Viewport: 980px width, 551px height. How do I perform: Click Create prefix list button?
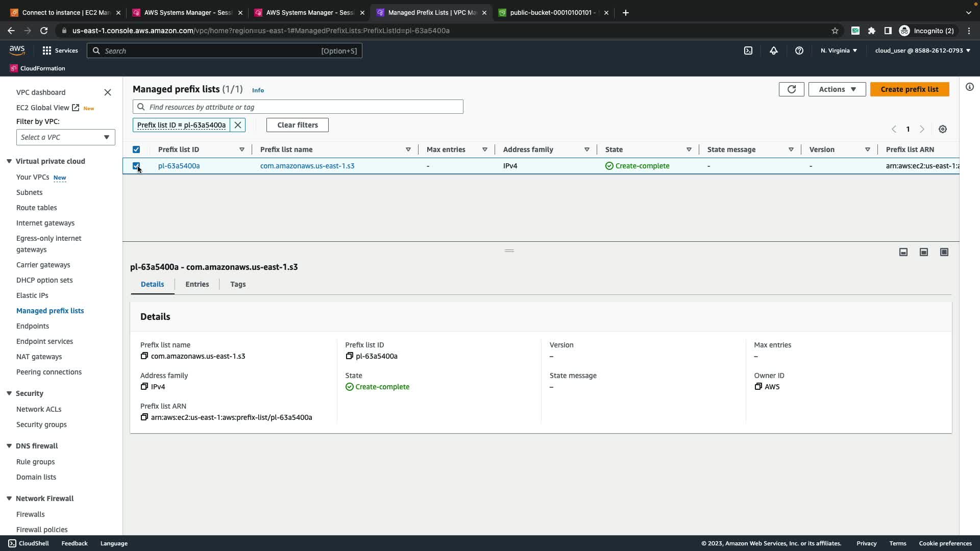(x=909, y=89)
